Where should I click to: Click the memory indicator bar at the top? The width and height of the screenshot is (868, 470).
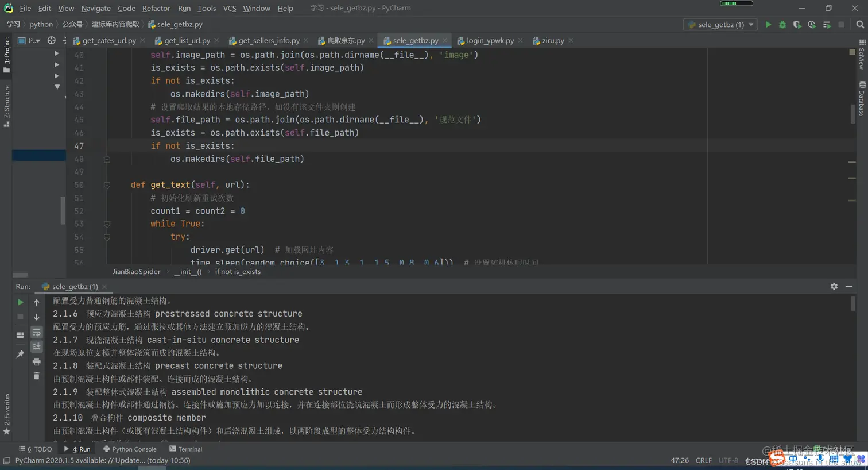click(x=737, y=3)
